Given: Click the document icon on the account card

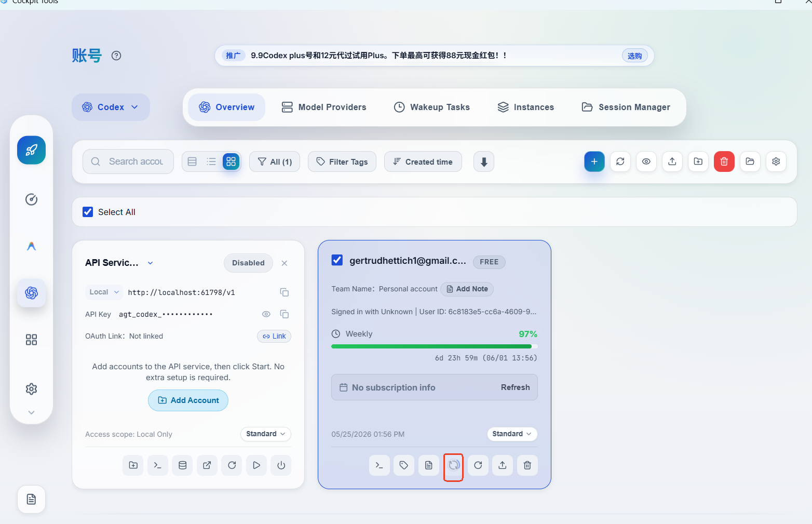Looking at the screenshot, I should point(429,465).
